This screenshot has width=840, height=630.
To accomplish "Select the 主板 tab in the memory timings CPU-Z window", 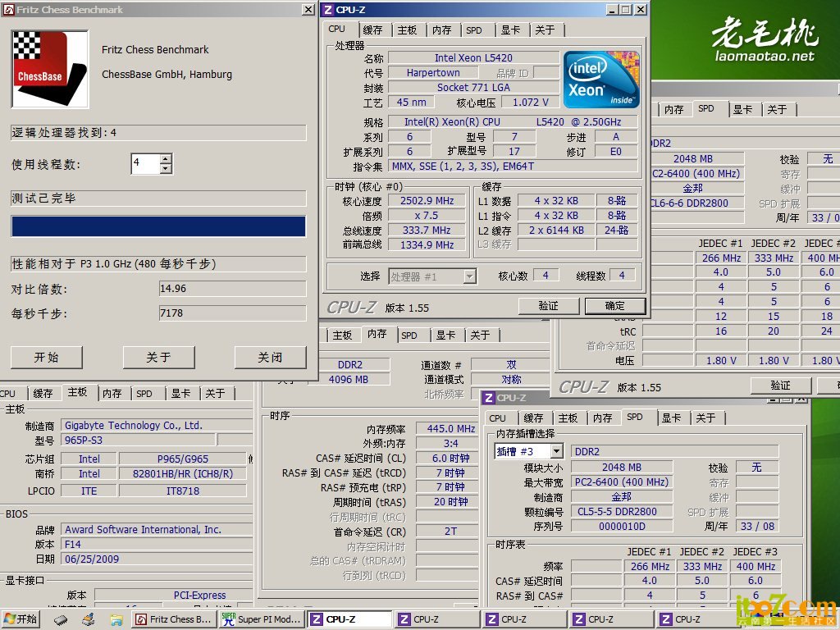I will pos(342,336).
